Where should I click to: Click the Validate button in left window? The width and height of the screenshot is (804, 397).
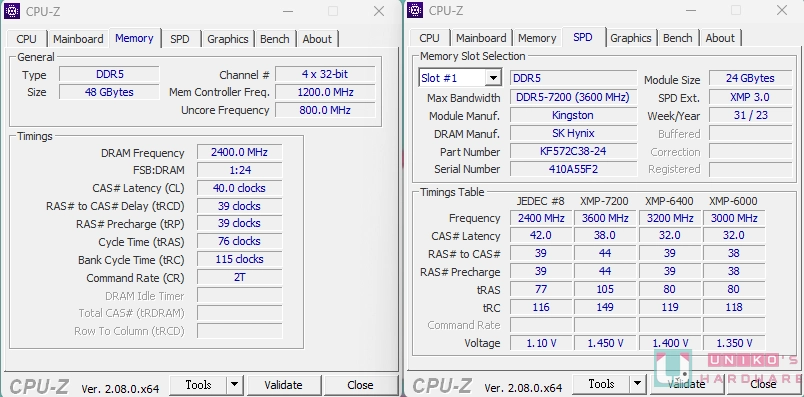(x=283, y=385)
